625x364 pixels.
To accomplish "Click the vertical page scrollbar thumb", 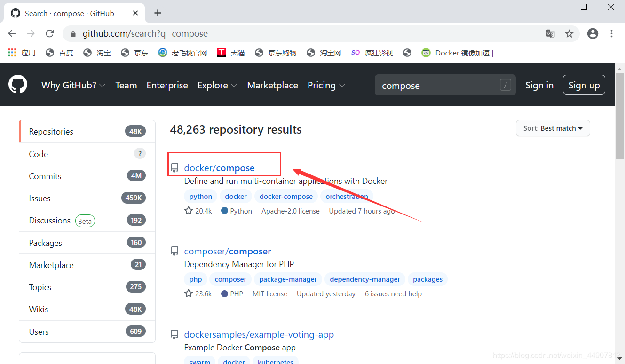I will click(620, 116).
